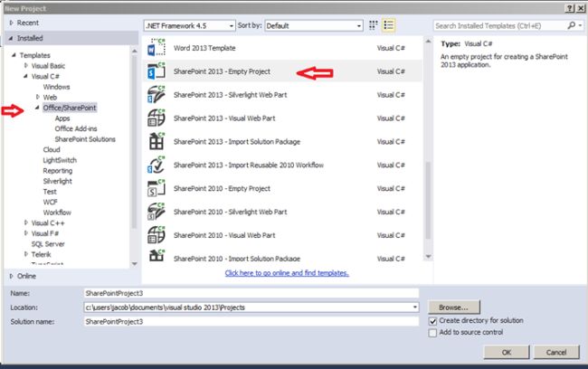Screen dimensions: 588x369
Task: Select the Windows template category
Action: 56,87
